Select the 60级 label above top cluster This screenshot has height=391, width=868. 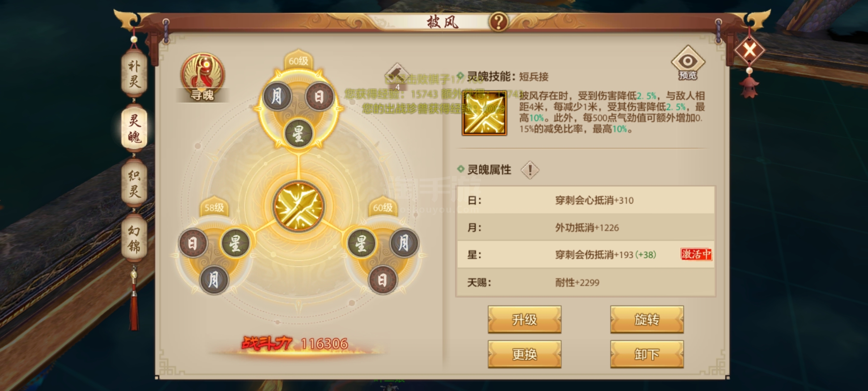pyautogui.click(x=298, y=61)
